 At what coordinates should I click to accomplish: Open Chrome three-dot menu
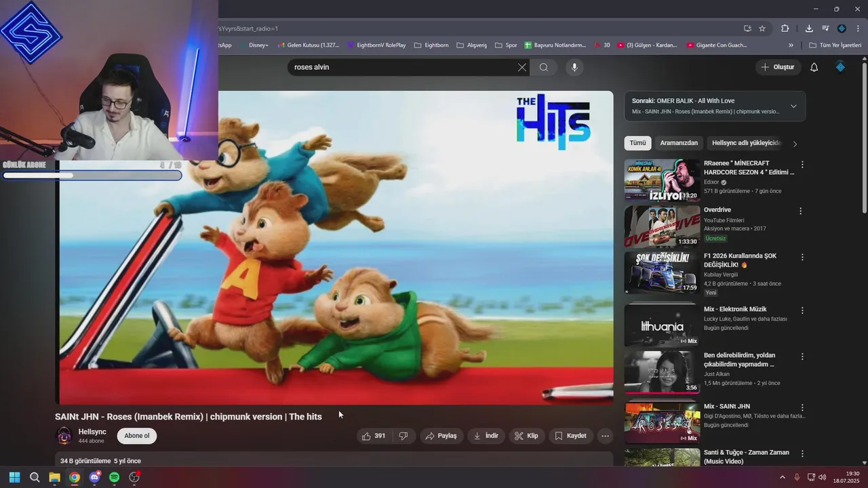click(858, 28)
